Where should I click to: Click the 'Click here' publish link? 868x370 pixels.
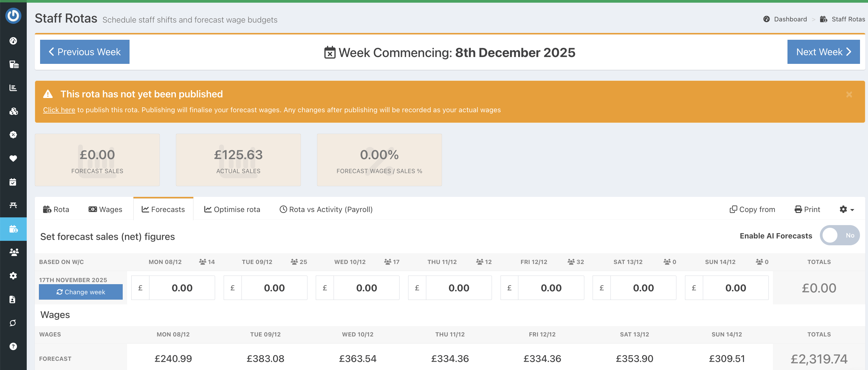59,110
